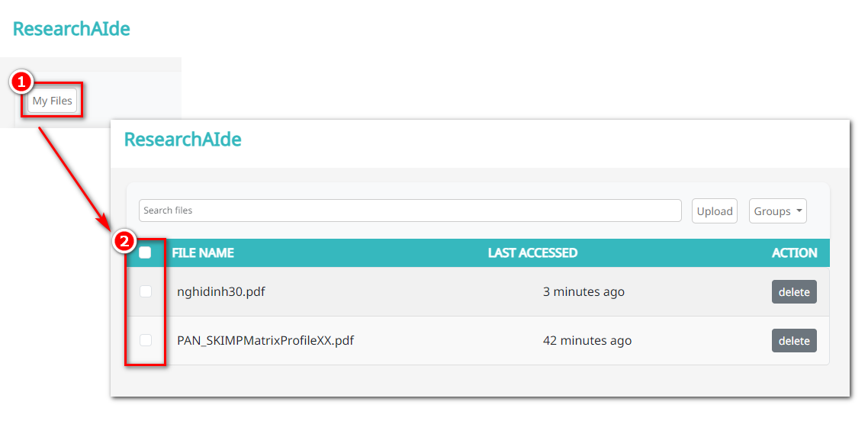Check the box for PAN_SKIMPMatrixProfileXX.pdf
The image size is (868, 421).
(146, 340)
